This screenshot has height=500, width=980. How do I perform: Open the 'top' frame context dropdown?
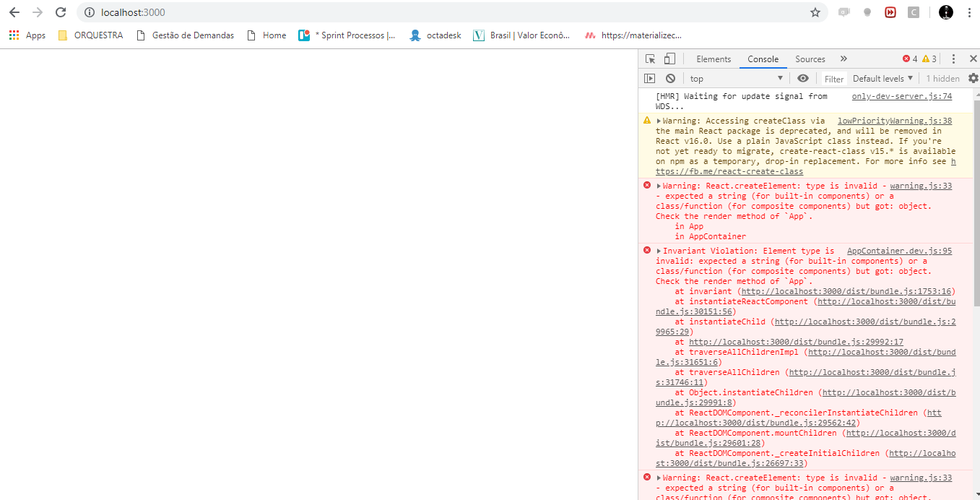pyautogui.click(x=737, y=78)
